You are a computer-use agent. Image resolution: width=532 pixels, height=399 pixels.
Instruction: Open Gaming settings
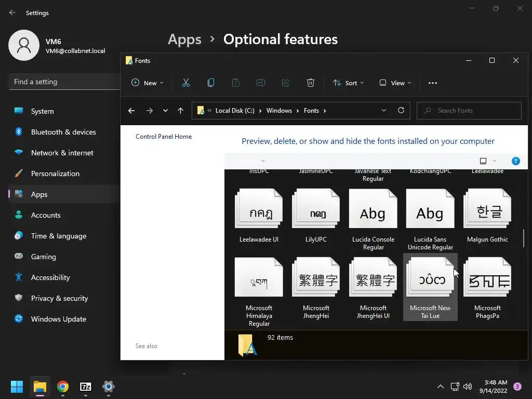64,257
